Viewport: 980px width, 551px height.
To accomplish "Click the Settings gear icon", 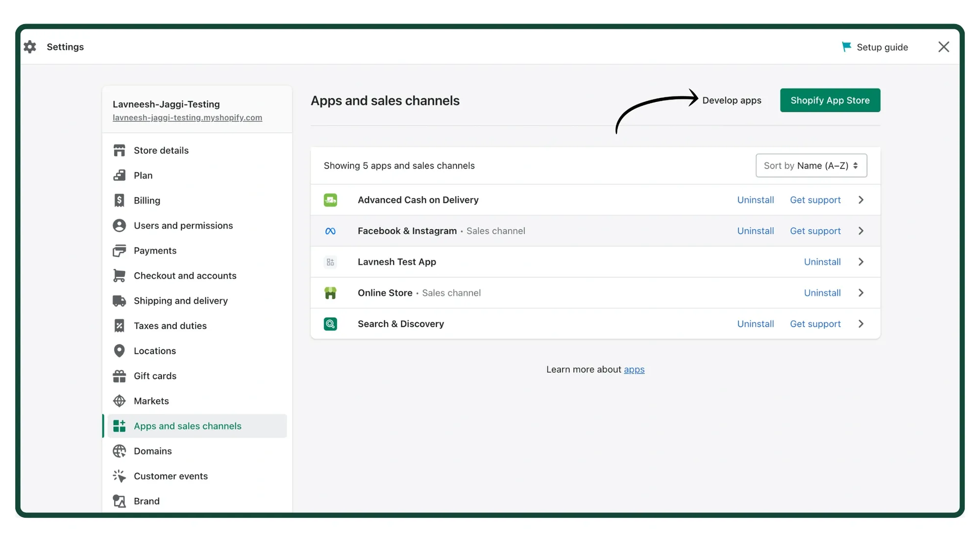I will coord(29,47).
